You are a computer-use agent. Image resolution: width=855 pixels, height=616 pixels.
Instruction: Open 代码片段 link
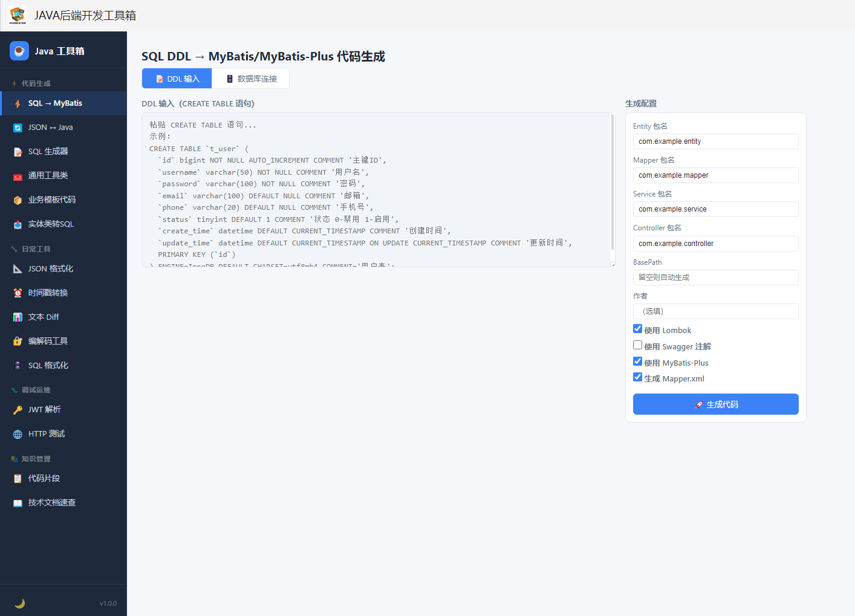pos(63,478)
